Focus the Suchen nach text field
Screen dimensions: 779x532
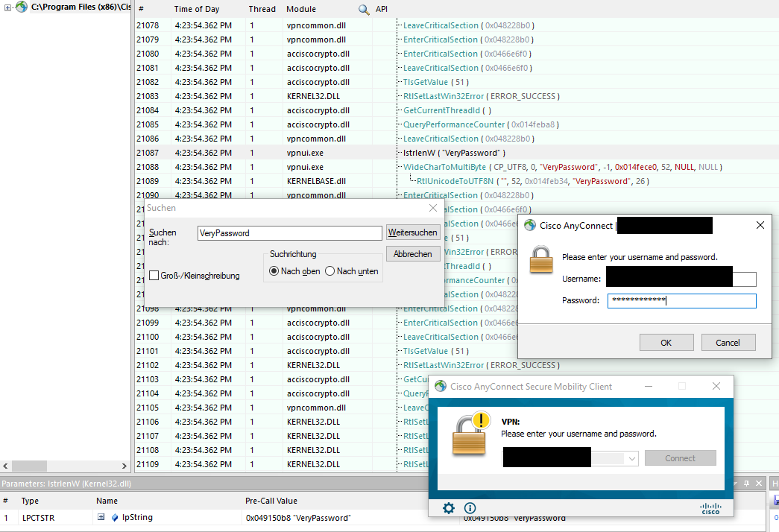click(x=290, y=233)
